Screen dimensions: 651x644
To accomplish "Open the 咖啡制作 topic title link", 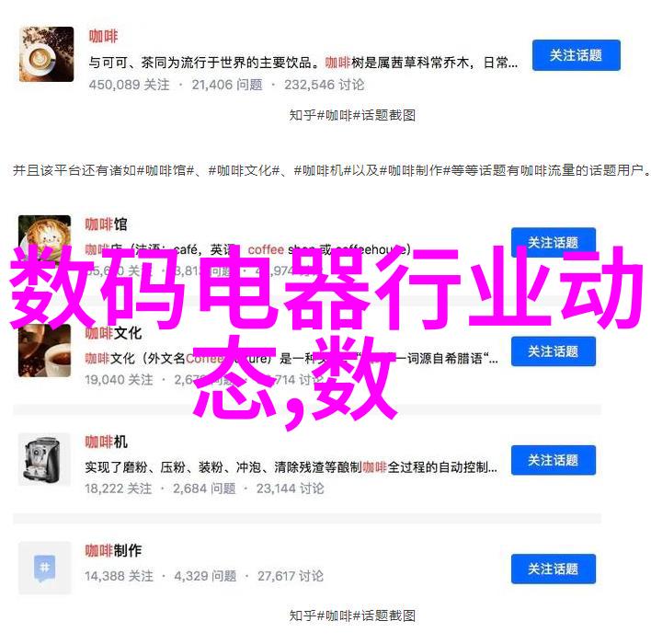I will point(113,550).
